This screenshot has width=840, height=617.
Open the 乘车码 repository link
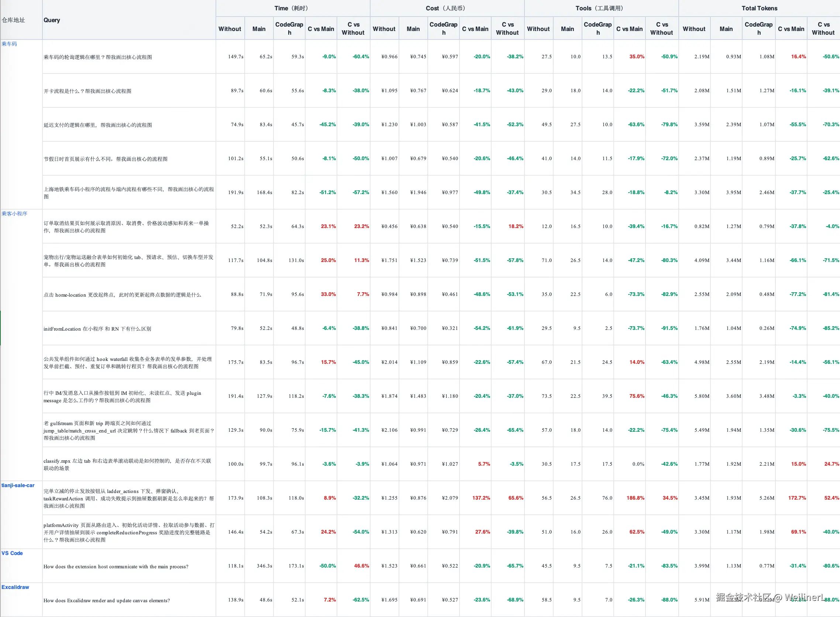[x=9, y=44]
